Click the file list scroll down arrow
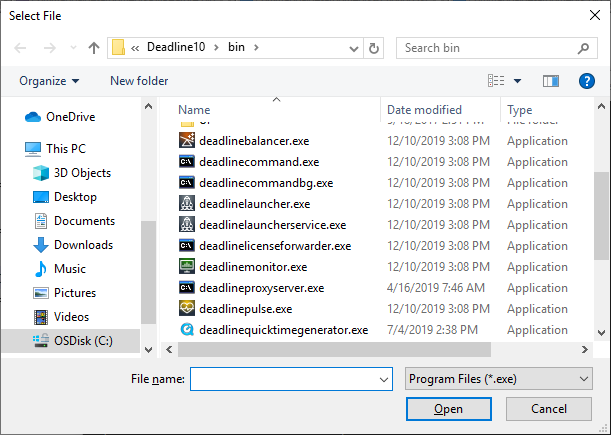The height and width of the screenshot is (435, 611). (601, 332)
